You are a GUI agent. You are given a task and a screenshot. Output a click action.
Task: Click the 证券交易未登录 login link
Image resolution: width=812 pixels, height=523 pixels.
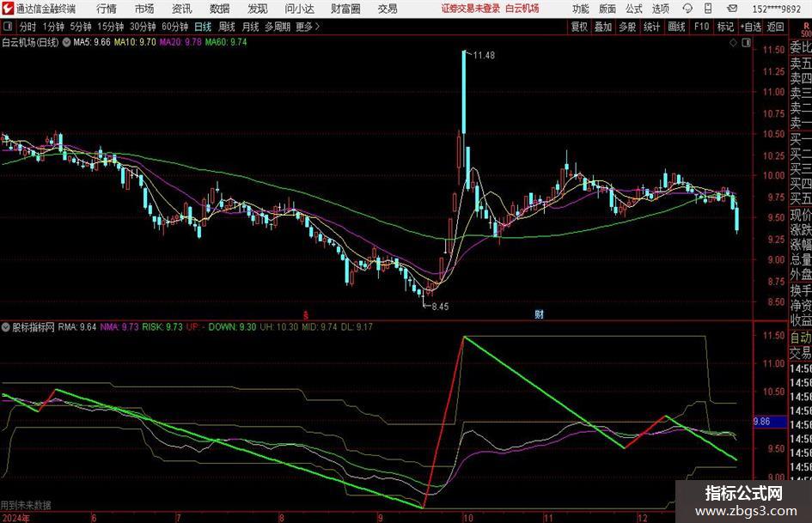(471, 9)
